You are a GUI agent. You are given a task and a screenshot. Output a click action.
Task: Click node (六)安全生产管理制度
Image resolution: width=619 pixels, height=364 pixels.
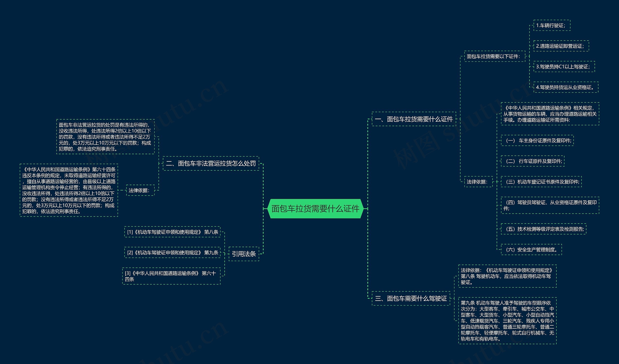pyautogui.click(x=531, y=249)
